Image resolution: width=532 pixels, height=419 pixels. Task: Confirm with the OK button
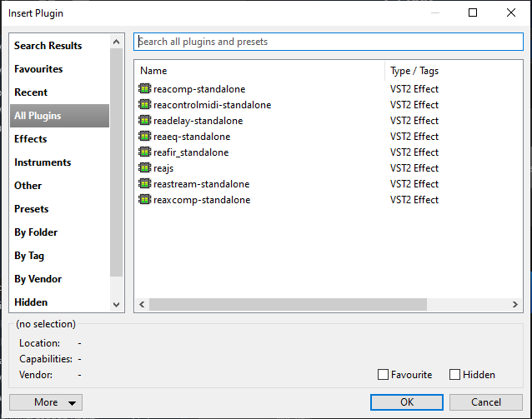[407, 402]
